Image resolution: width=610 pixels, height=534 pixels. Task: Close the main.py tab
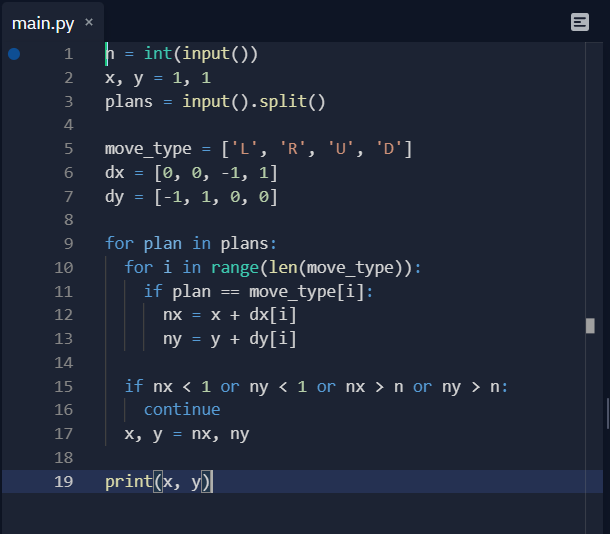tap(89, 22)
